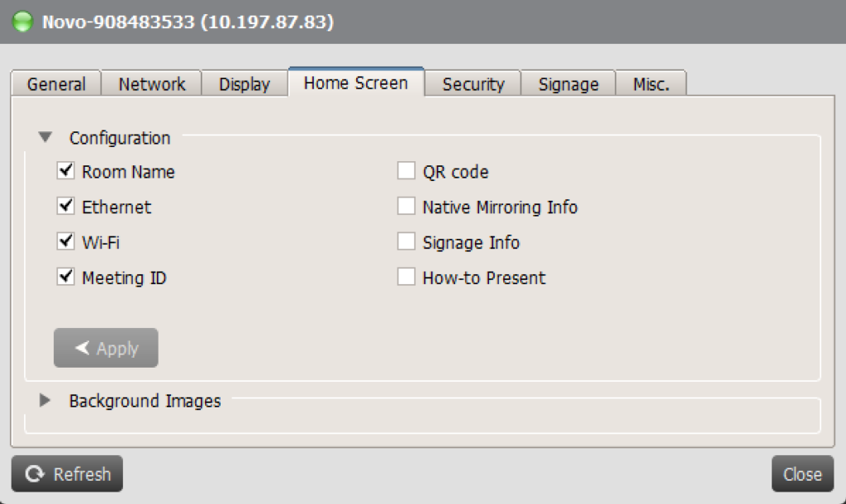Close the device settings dialog

click(x=802, y=473)
